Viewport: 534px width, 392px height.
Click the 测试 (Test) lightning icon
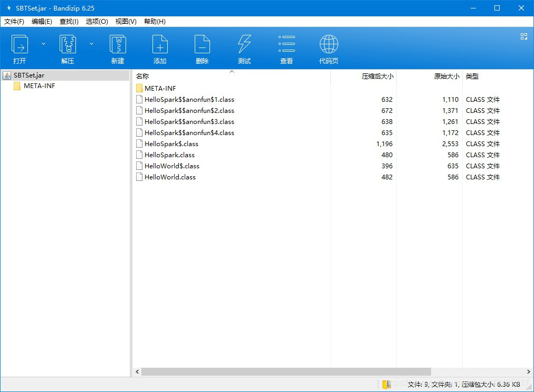tap(244, 44)
